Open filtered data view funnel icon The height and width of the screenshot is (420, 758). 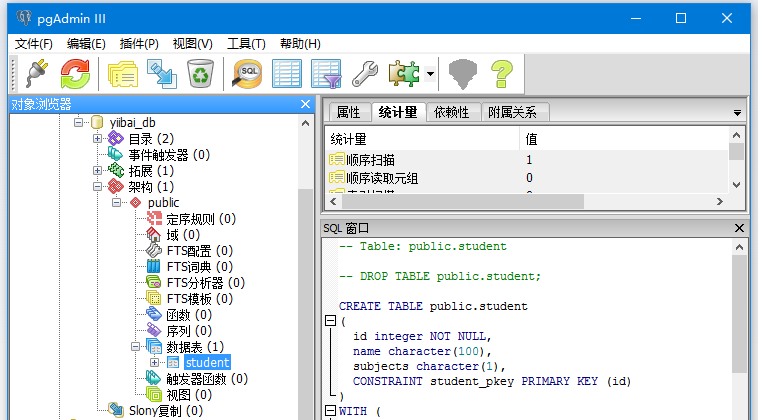(x=326, y=73)
